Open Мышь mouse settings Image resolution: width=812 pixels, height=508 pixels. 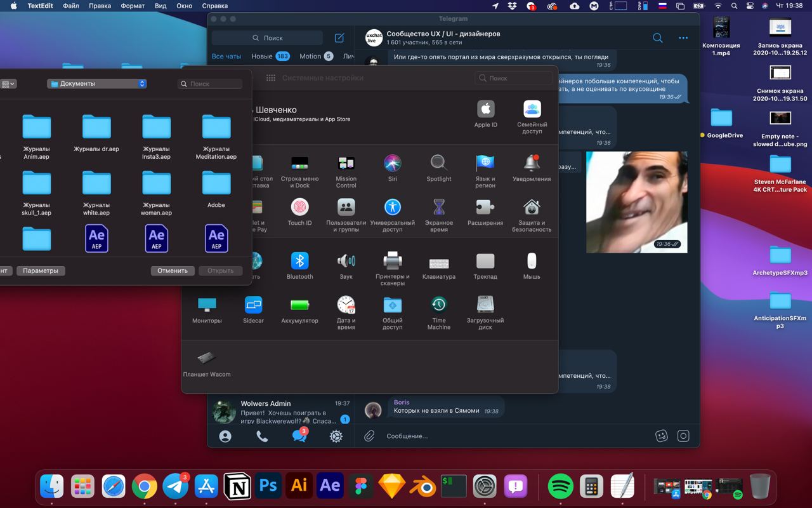coord(532,265)
